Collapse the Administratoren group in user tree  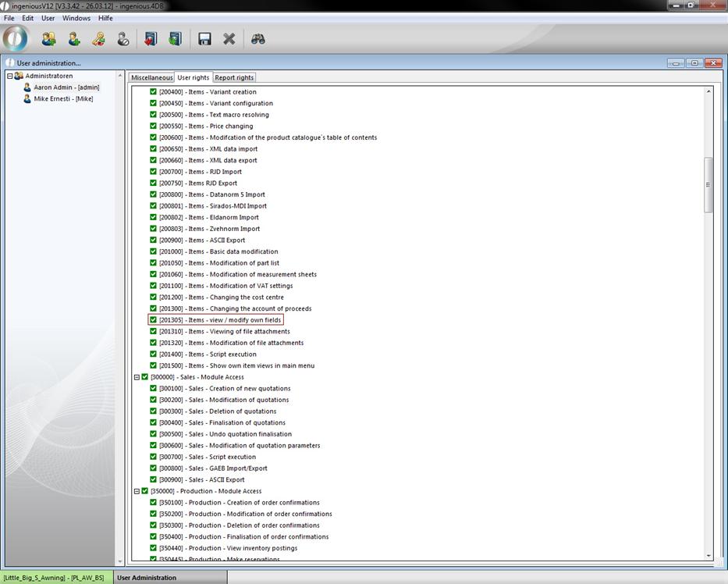pos(10,76)
